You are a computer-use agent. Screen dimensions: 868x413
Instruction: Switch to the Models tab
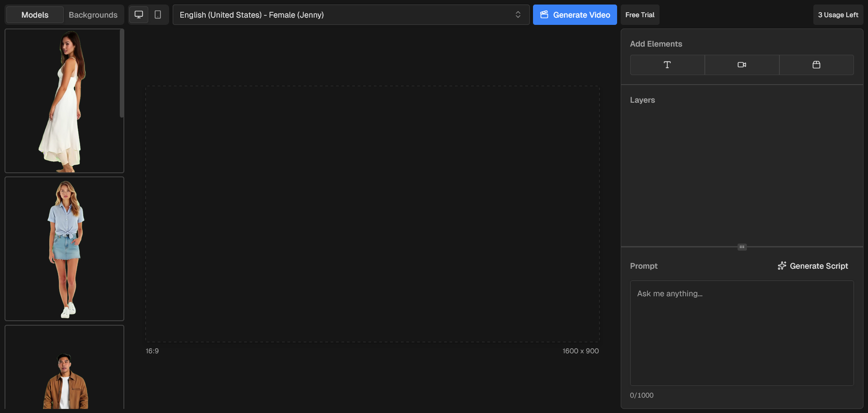[x=34, y=14]
